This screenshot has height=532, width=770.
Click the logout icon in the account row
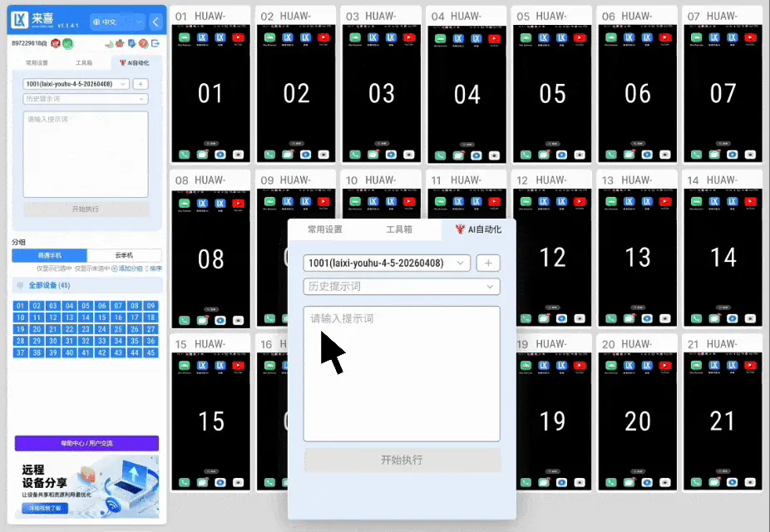pos(155,43)
